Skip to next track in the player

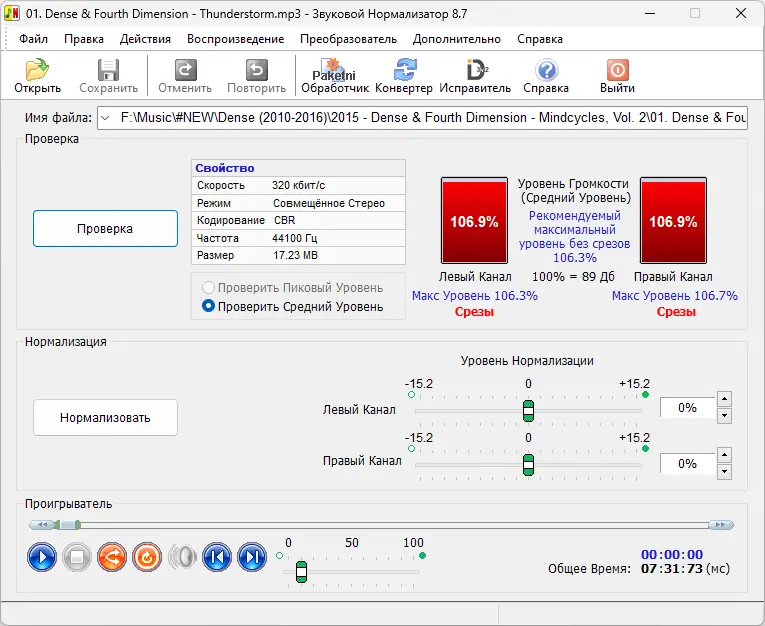[252, 557]
